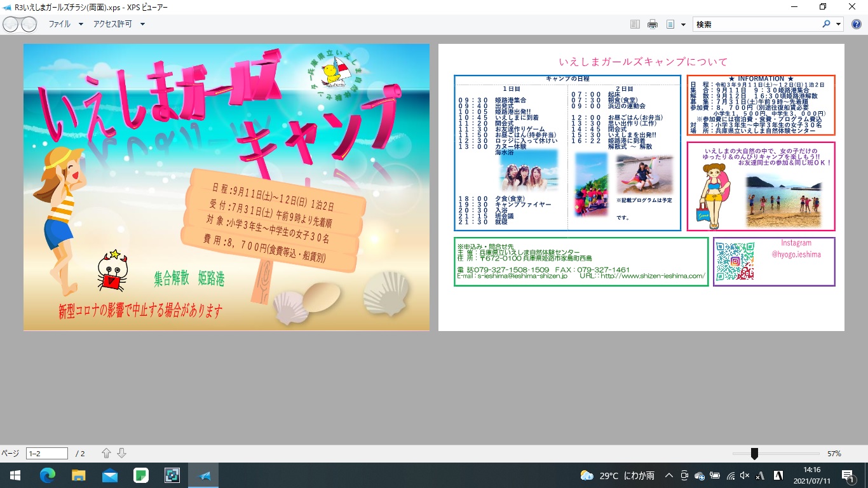Open the help question mark icon
Viewport: 868px width, 488px height.
(856, 24)
